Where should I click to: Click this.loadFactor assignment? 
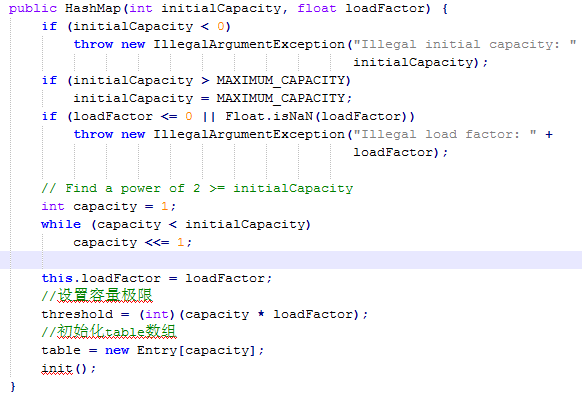pyautogui.click(x=157, y=278)
